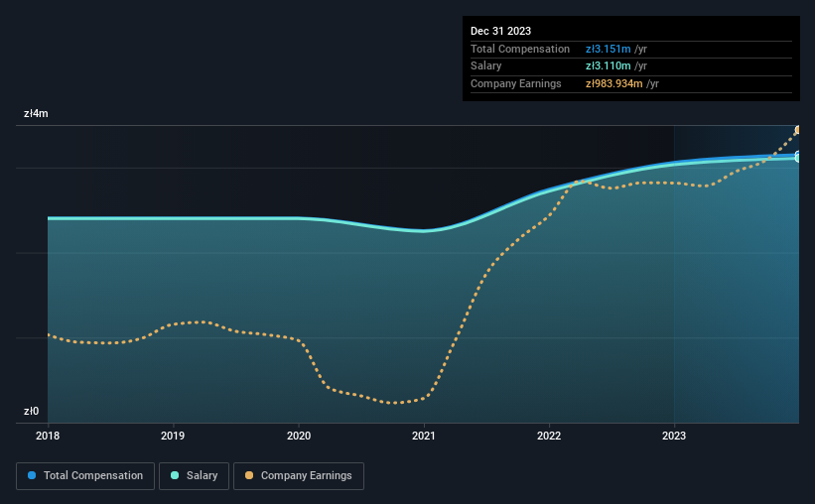The width and height of the screenshot is (815, 504).
Task: Click the orange earnings endpoint marker
Action: tap(798, 130)
